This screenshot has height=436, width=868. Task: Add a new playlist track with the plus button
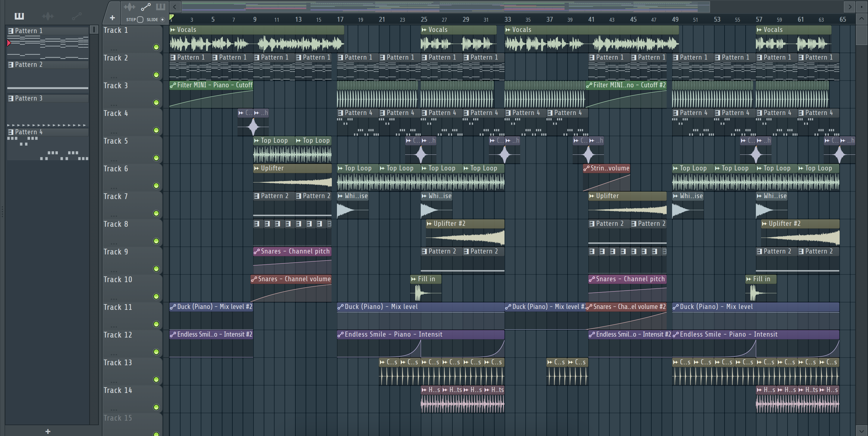pos(112,17)
